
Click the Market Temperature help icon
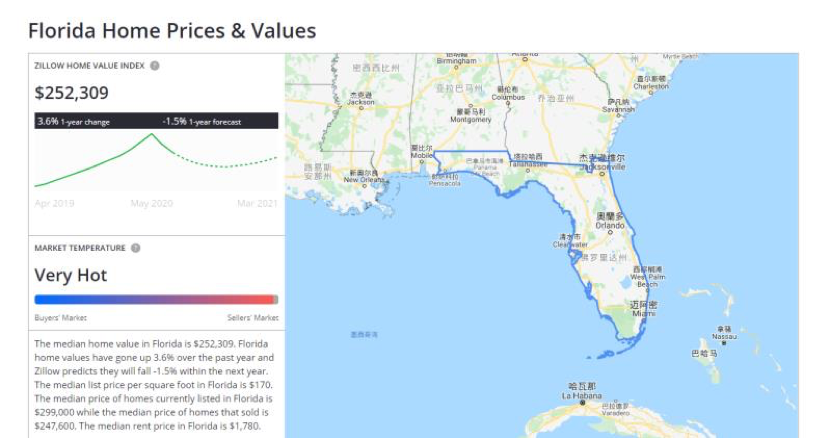click(135, 248)
